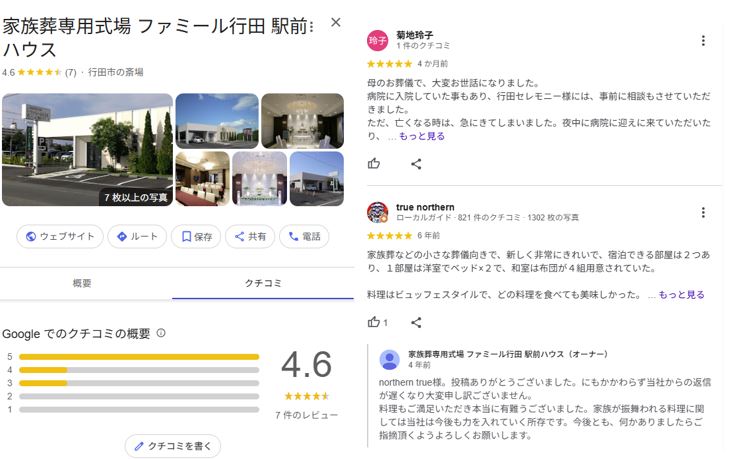This screenshot has height=459, width=736.
Task: Open the dining room seating photo
Action: click(202, 178)
